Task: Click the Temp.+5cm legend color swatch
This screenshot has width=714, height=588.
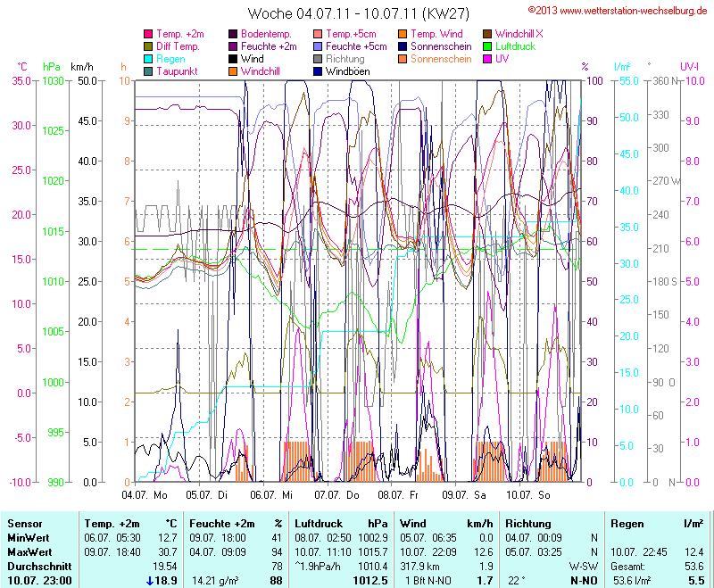Action: 318,34
